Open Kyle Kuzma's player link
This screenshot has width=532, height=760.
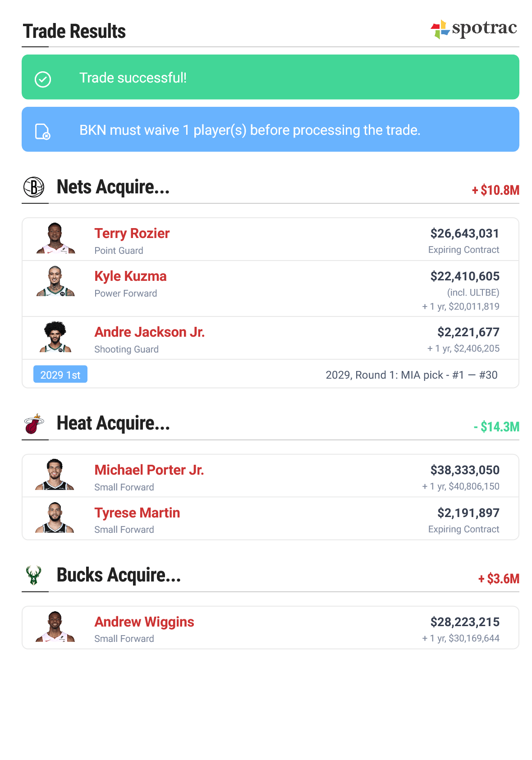click(x=130, y=276)
